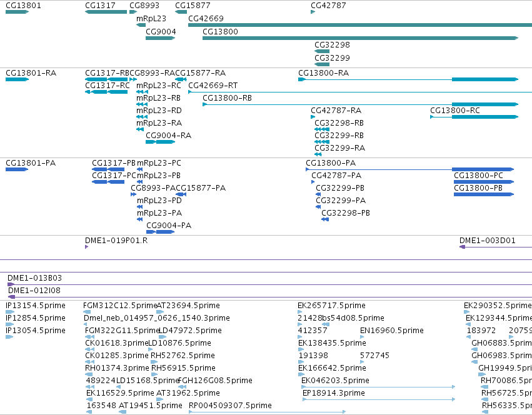Select EST IP13154.5prime
Screen dimensions: 532x415
tap(36, 306)
